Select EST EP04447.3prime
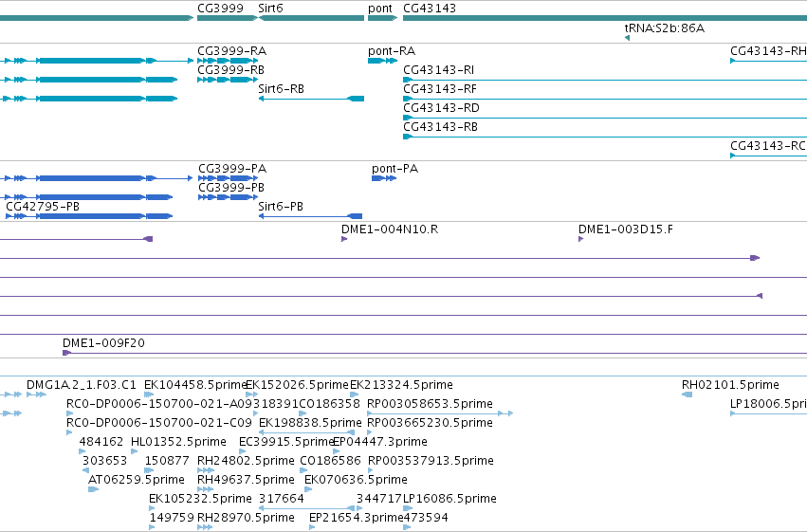807x532 pixels. coord(380,442)
